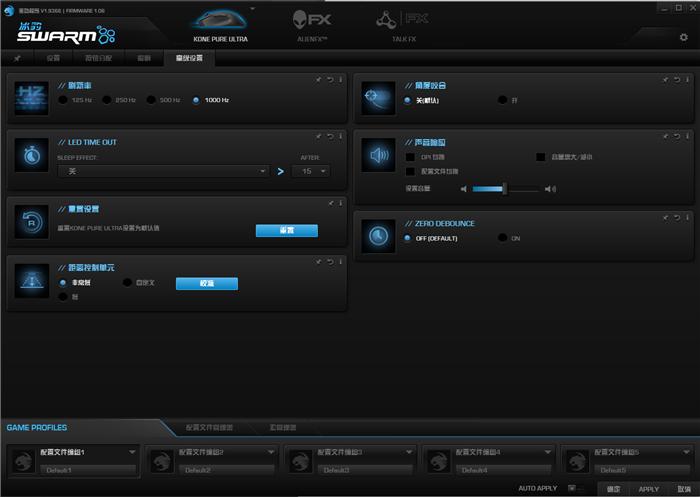Viewport: 700px width, 497px height.
Task: Turn angle snapping on
Action: (x=502, y=100)
